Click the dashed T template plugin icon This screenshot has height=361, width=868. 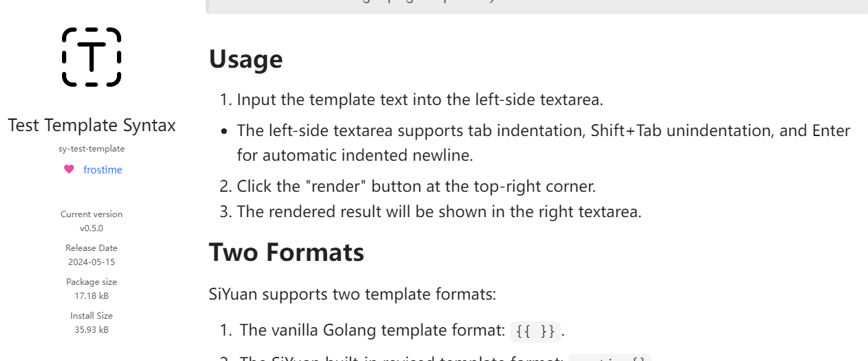pyautogui.click(x=92, y=57)
